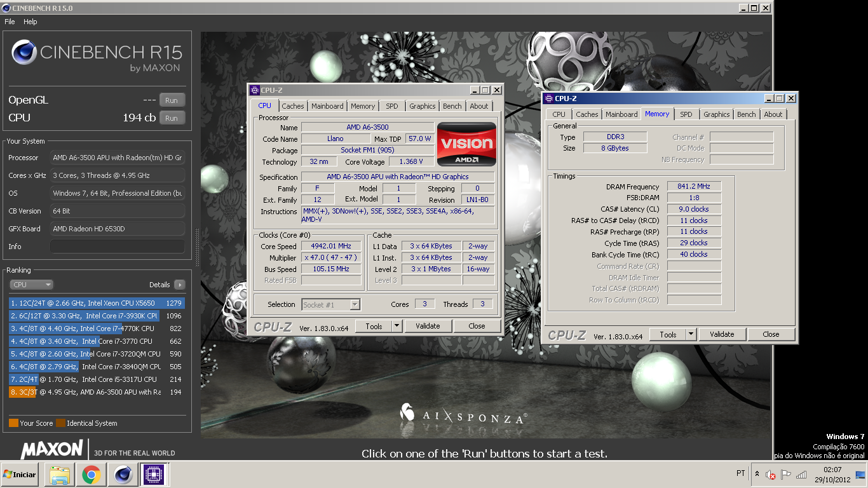868x488 pixels.
Task: Click Tools button in right CPU-Z
Action: click(668, 335)
